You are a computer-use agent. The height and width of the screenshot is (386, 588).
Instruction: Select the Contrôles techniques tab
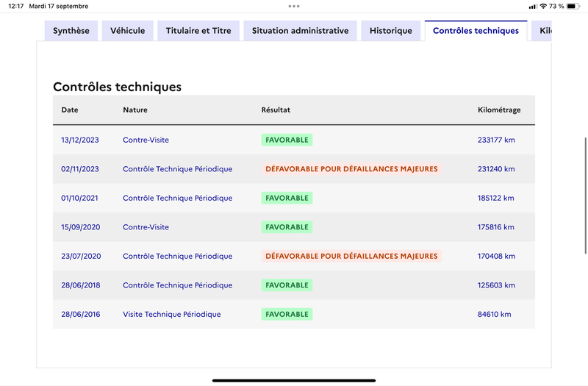pos(476,31)
